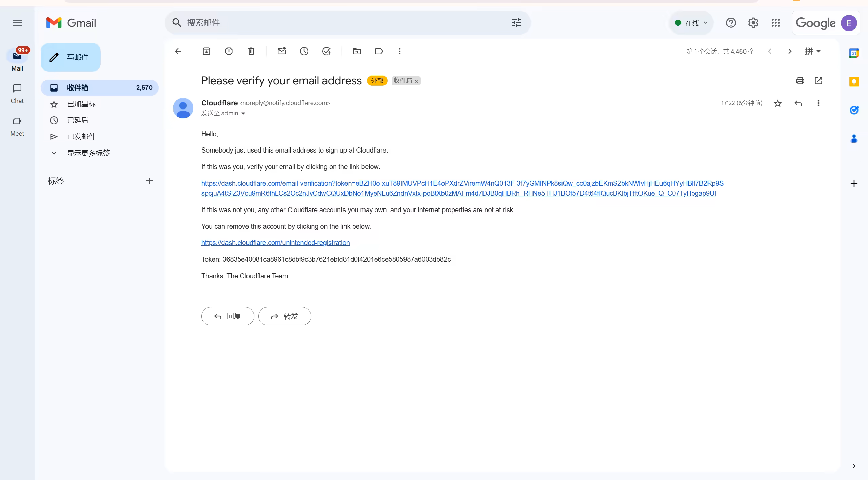Mark the message as unread
This screenshot has height=480, width=868.
(x=282, y=51)
